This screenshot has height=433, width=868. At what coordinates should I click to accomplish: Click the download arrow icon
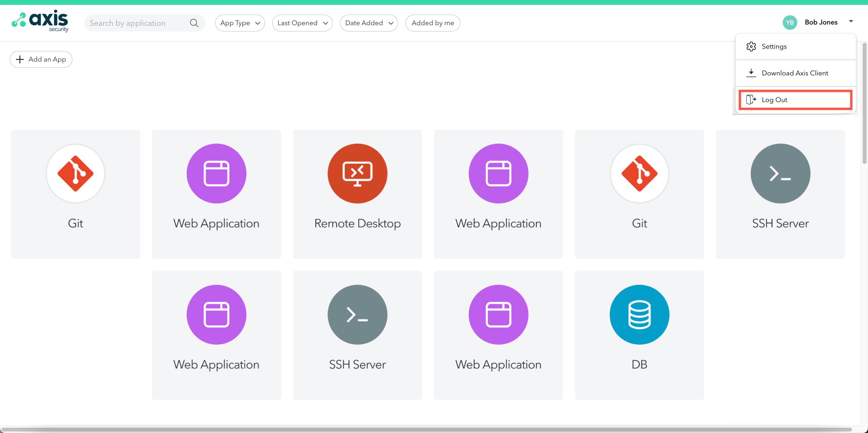751,73
